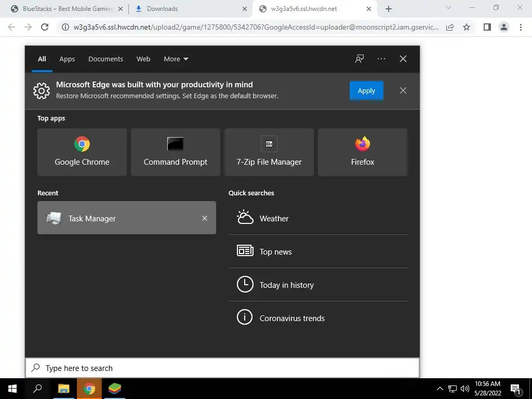Open Coronavirus trends quick search
Screen dimensions: 532x399
[317, 318]
